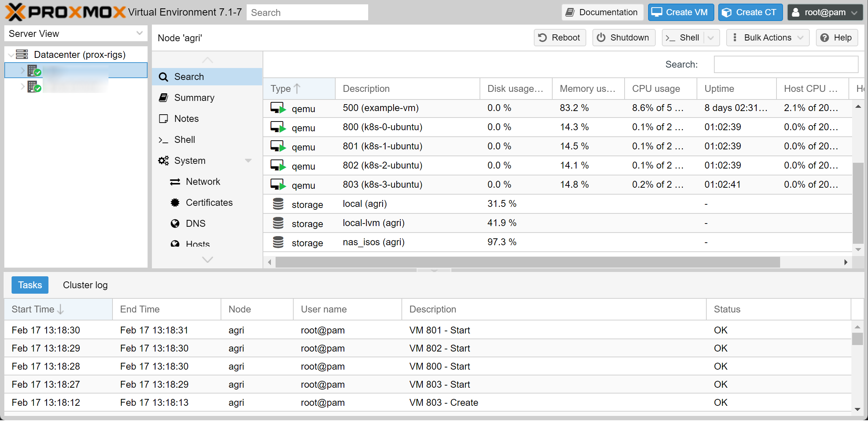Open the Summary panel
This screenshot has height=434, width=868.
(207, 98)
